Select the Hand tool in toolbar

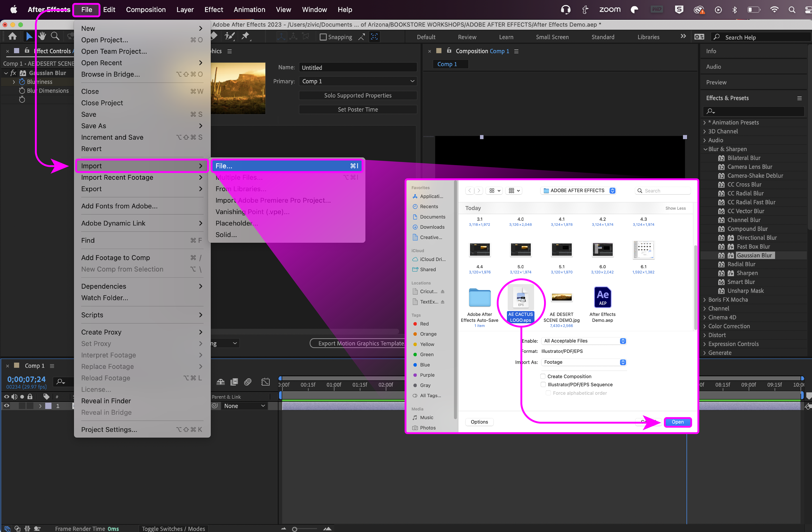pyautogui.click(x=42, y=36)
